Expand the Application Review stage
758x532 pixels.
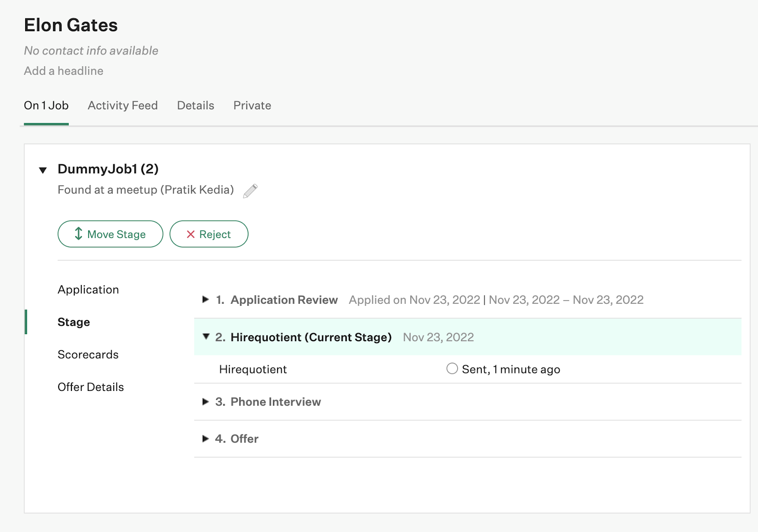click(206, 299)
